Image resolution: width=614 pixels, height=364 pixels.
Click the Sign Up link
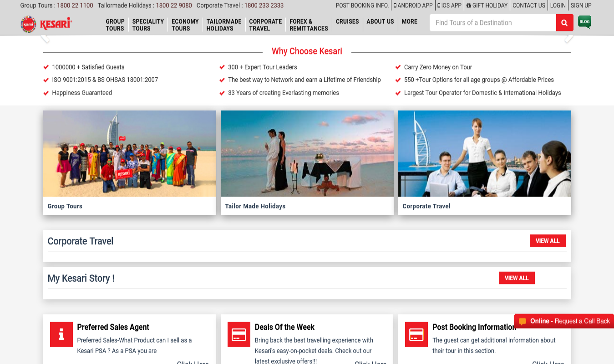point(581,5)
